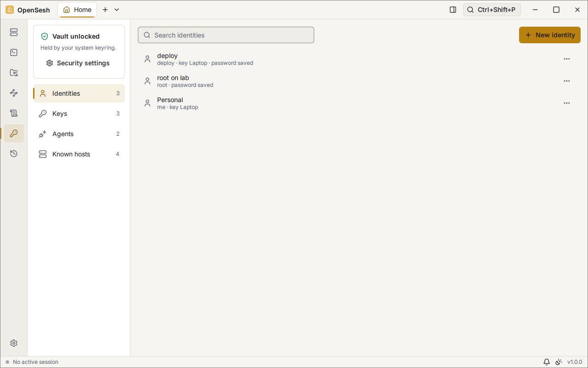Select the root on lab identity

359,81
